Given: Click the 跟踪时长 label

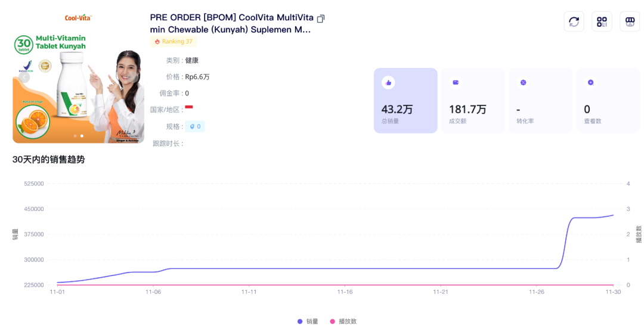Looking at the screenshot, I should [x=168, y=144].
